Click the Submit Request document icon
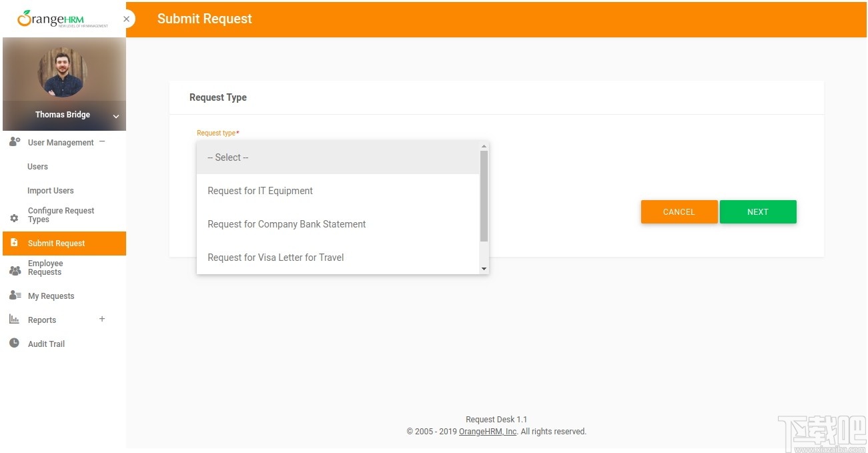 [x=15, y=243]
